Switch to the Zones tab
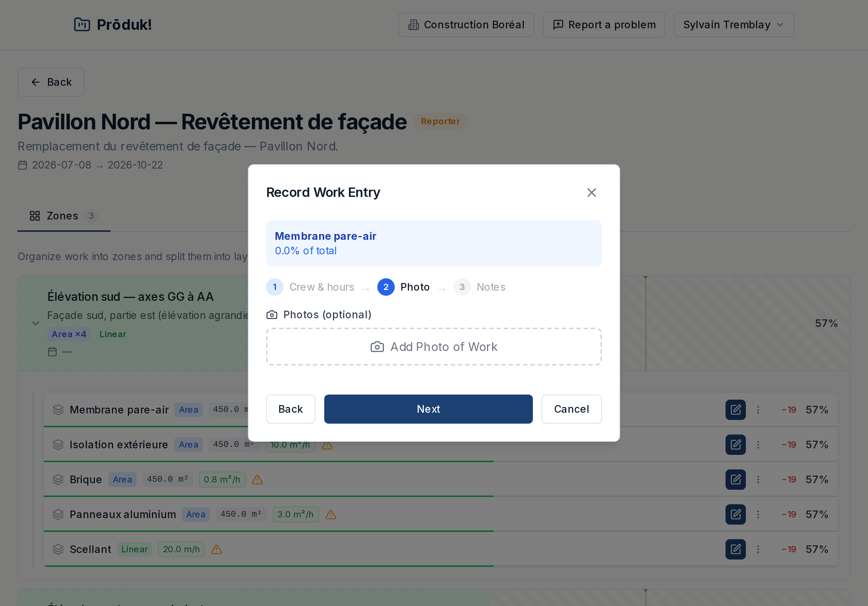Image resolution: width=868 pixels, height=606 pixels. pyautogui.click(x=64, y=216)
